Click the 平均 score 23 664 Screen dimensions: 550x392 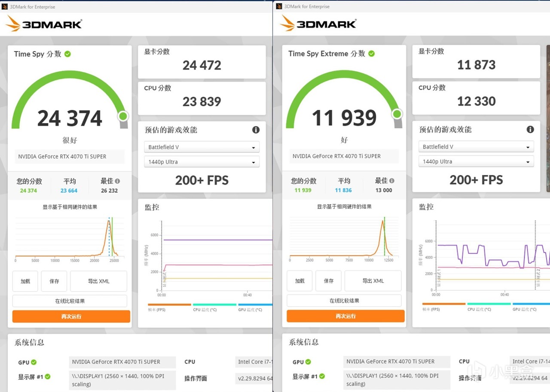69,191
